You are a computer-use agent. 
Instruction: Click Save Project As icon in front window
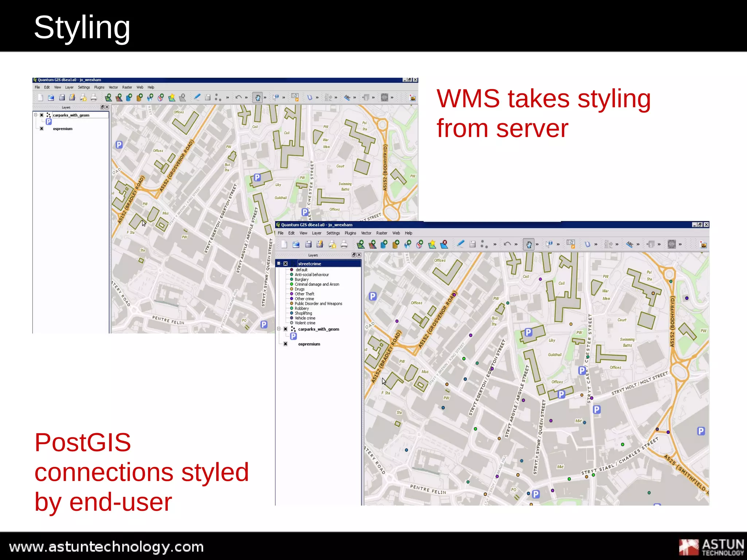click(x=320, y=244)
